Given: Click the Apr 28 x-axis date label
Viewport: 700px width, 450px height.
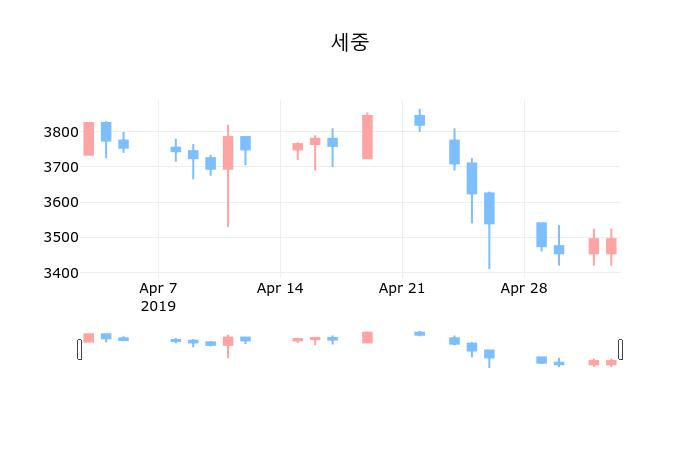Looking at the screenshot, I should (x=524, y=289).
